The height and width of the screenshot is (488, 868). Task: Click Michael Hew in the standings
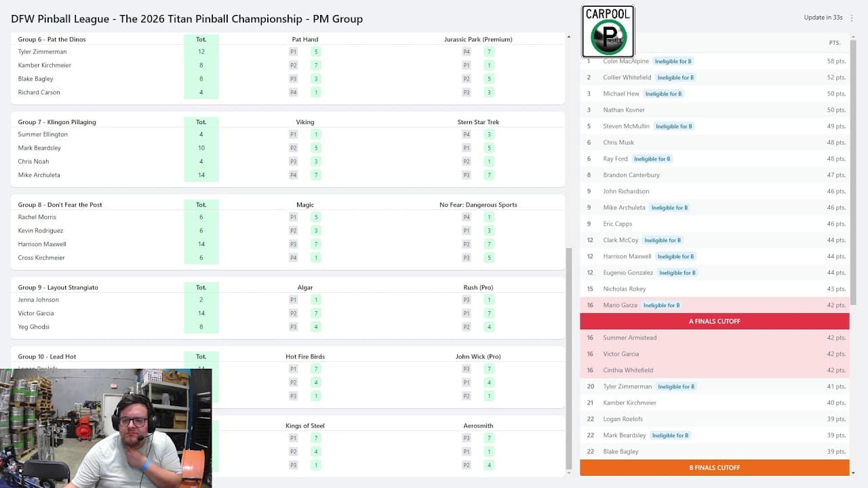621,94
